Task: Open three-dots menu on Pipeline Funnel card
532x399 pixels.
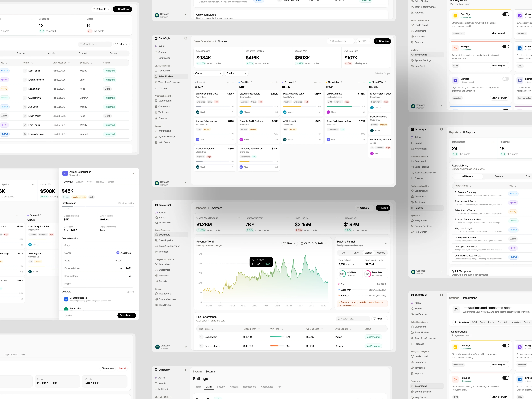Action: 386,243
